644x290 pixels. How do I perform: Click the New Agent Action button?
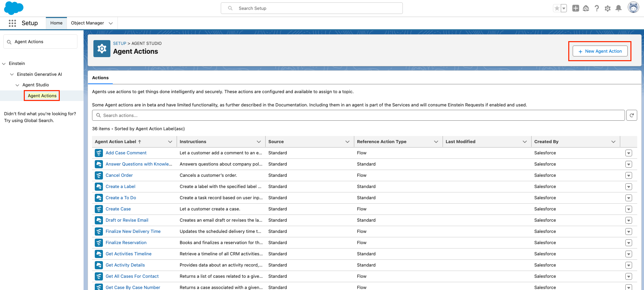point(600,51)
